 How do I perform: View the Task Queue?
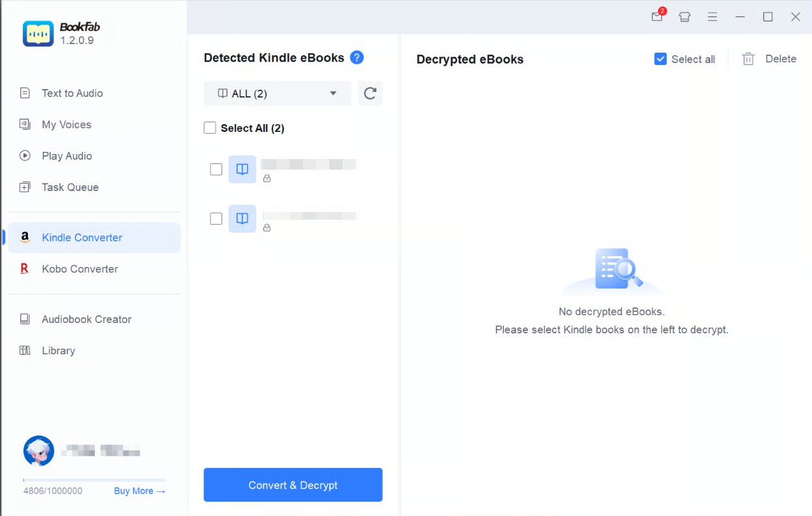[x=70, y=187]
